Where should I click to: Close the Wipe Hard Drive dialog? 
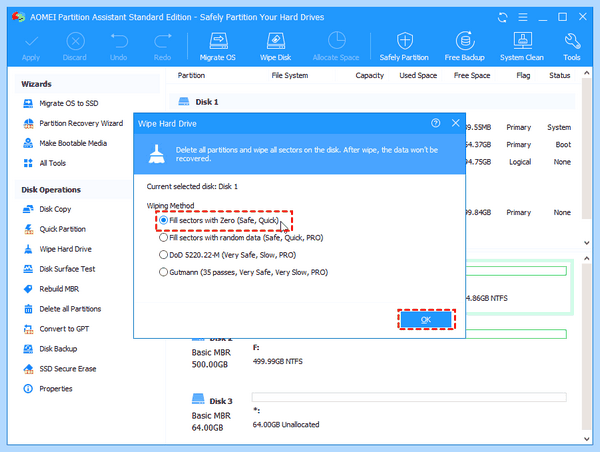455,123
